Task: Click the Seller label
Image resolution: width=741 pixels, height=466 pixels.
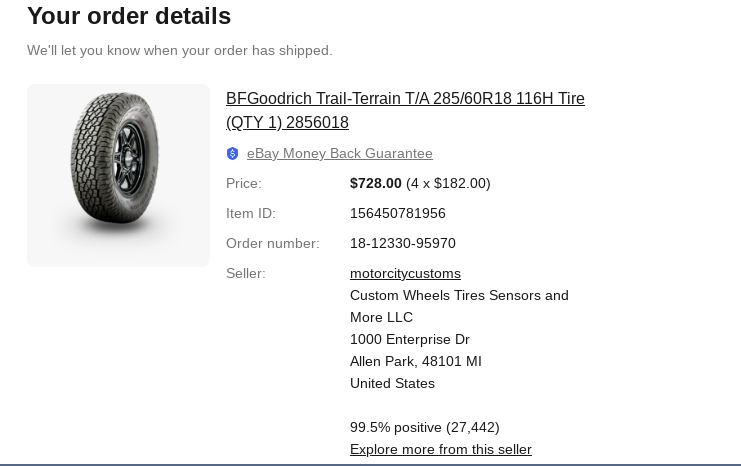Action: pos(245,273)
